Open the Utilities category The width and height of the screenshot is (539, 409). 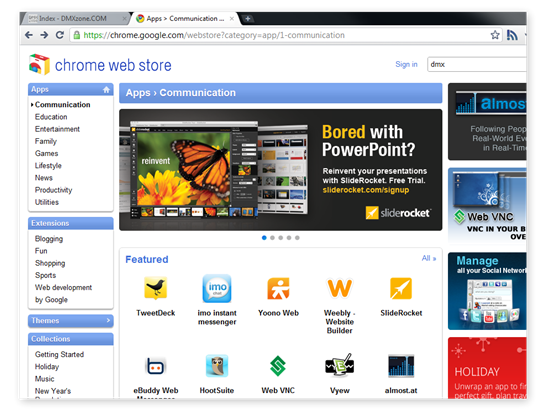pyautogui.click(x=47, y=202)
